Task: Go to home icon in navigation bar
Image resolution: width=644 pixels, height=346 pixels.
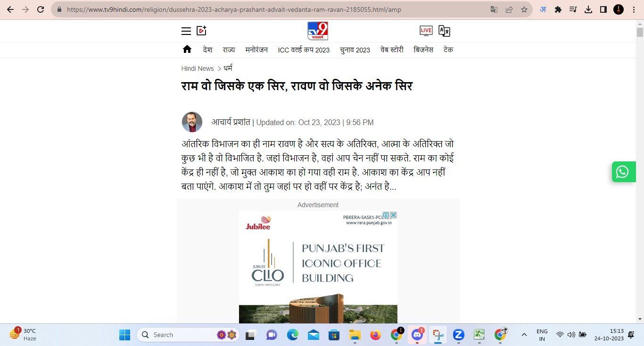Action: pos(187,49)
